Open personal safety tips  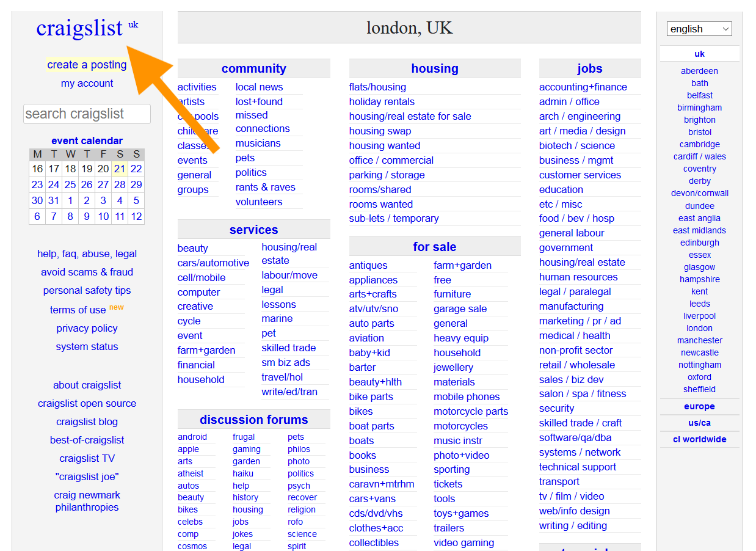87,290
